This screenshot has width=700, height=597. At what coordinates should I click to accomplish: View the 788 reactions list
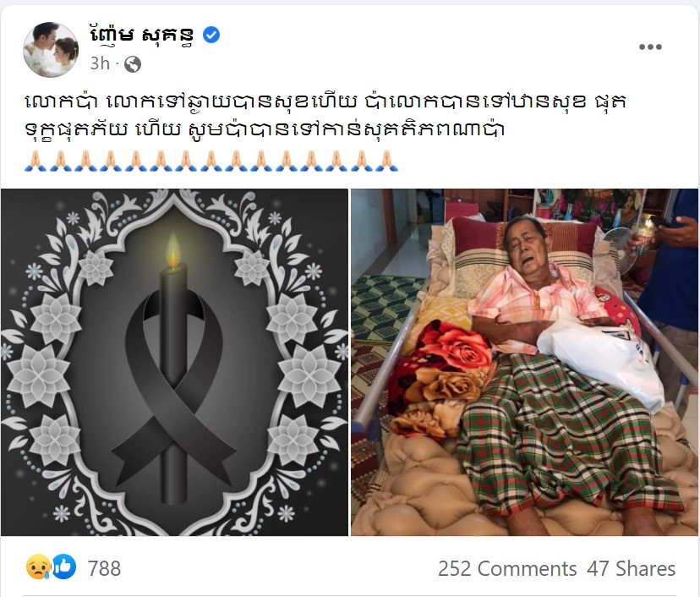click(105, 568)
